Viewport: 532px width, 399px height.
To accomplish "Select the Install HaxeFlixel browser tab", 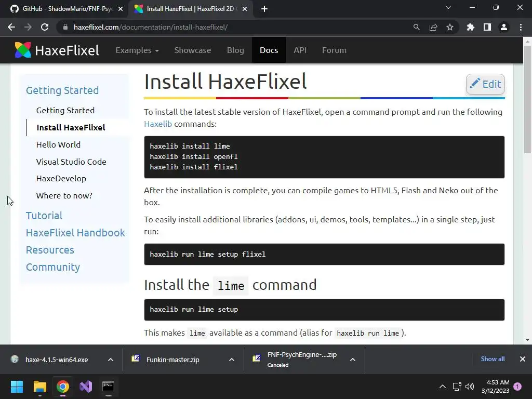I will point(190,9).
